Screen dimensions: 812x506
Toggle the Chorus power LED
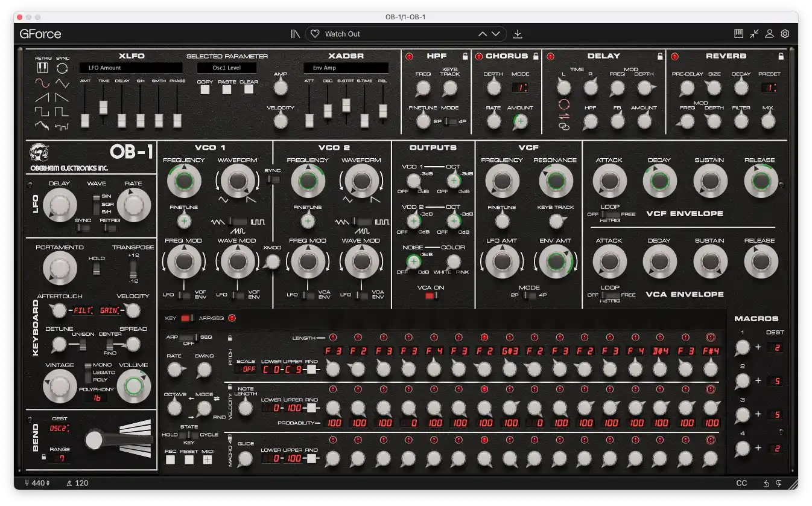tap(479, 57)
